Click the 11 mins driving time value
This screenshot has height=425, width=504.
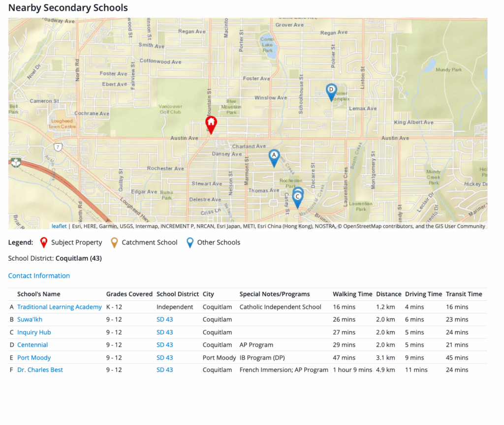click(416, 370)
